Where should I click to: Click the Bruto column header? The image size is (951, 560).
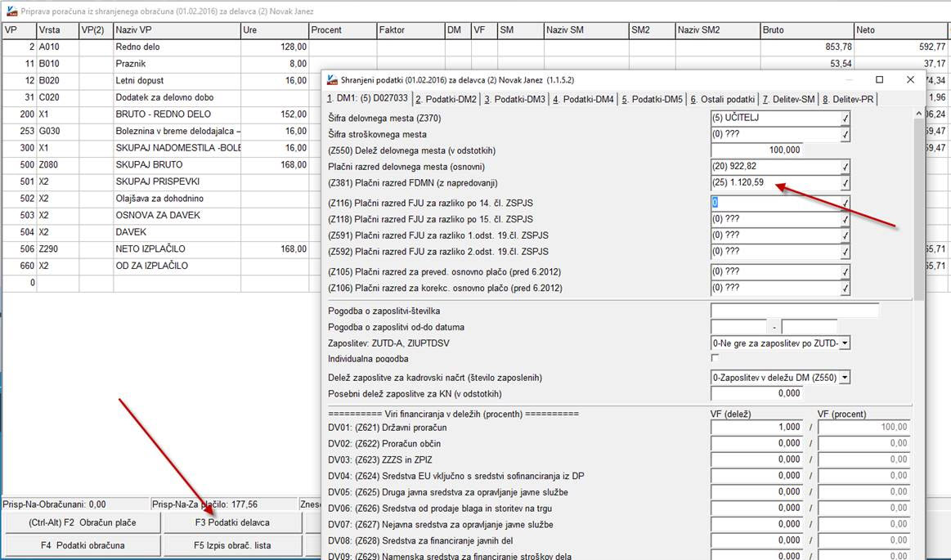click(x=806, y=29)
